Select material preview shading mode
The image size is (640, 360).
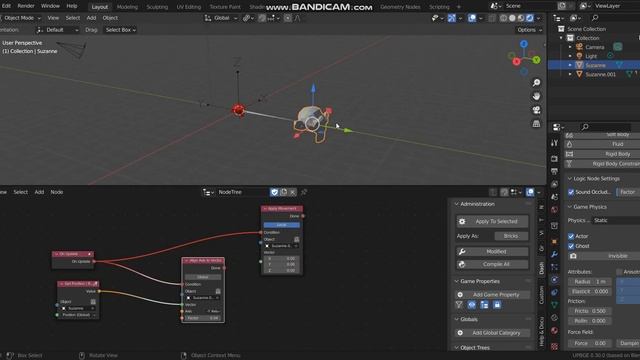pos(521,18)
